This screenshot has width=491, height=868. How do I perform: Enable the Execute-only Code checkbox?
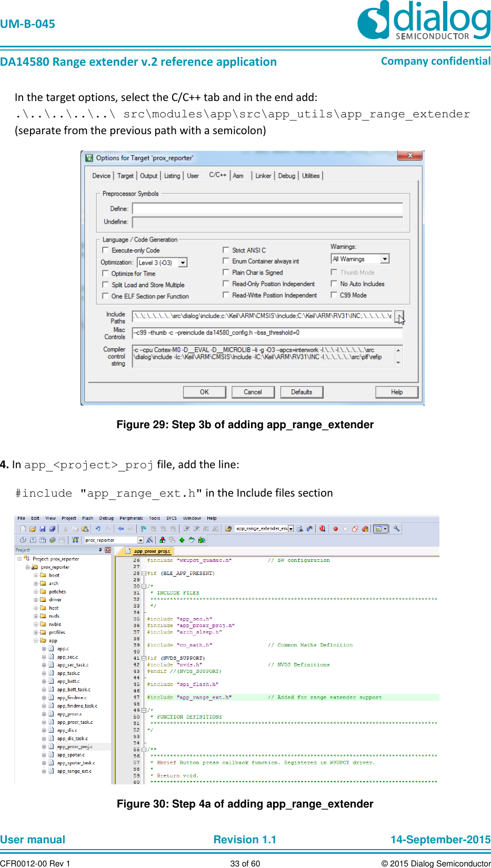[105, 250]
